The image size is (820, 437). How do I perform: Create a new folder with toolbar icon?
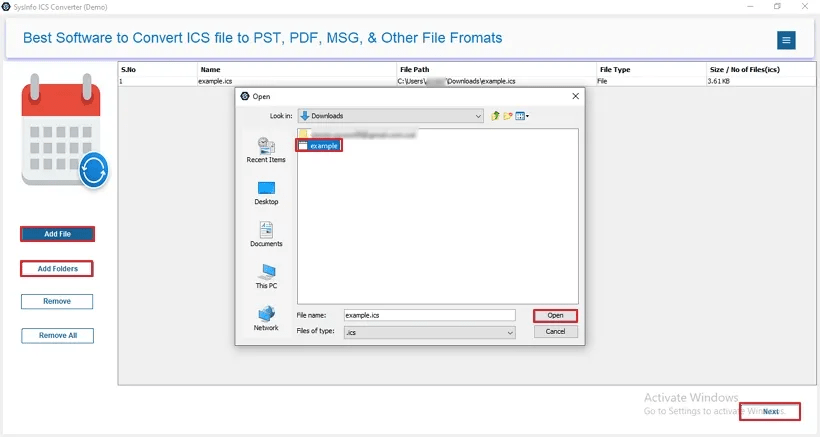click(507, 116)
